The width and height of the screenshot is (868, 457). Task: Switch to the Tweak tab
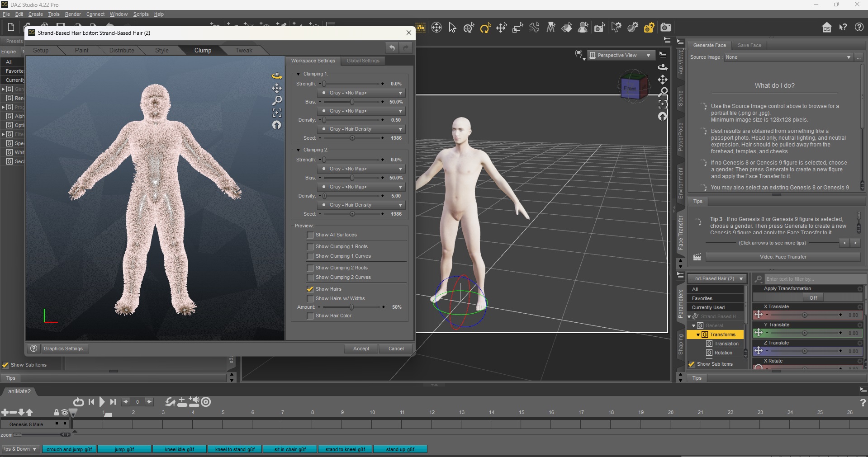pyautogui.click(x=243, y=50)
